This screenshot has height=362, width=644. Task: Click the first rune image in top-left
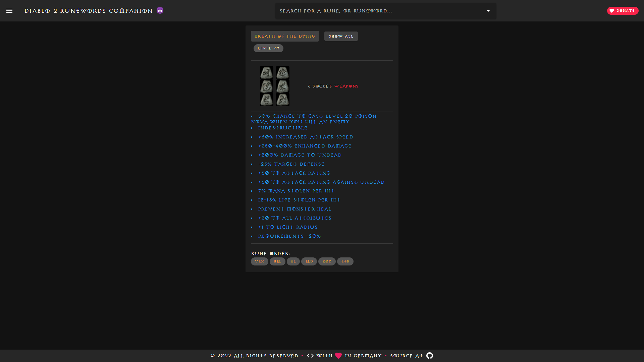point(267,73)
